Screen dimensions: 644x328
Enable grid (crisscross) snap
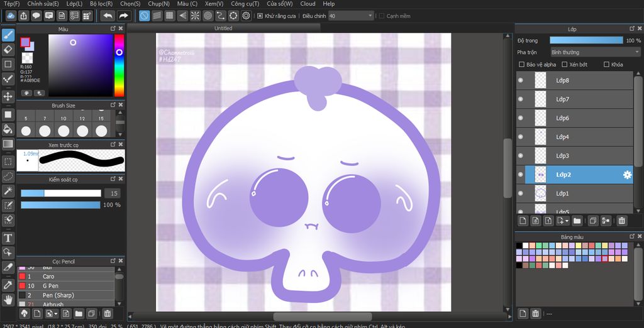click(170, 16)
